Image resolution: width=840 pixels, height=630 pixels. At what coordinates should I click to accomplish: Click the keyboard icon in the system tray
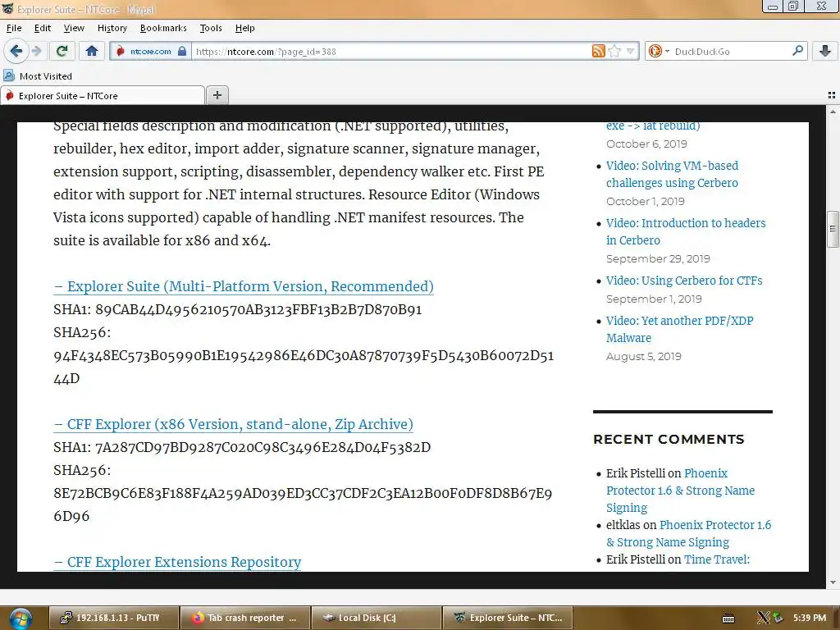pyautogui.click(x=728, y=619)
